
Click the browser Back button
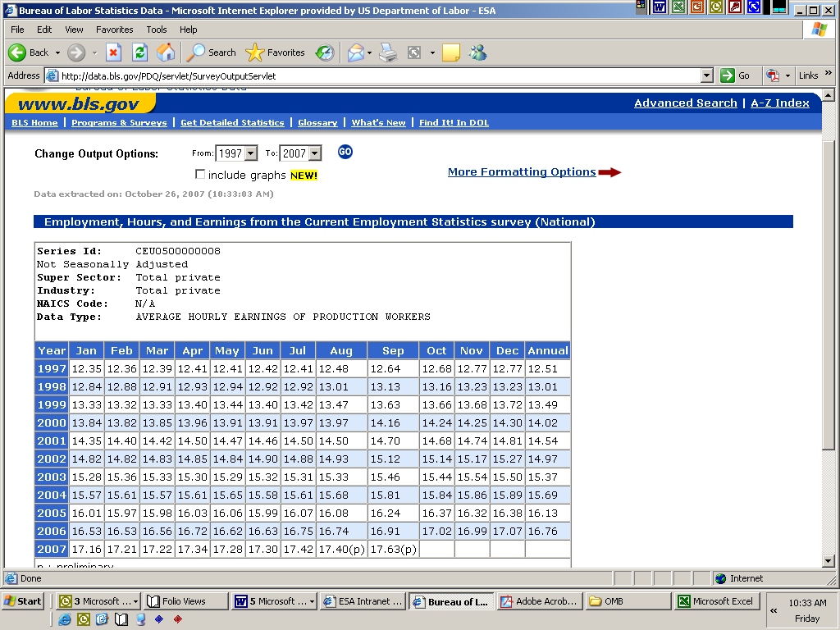click(x=29, y=52)
